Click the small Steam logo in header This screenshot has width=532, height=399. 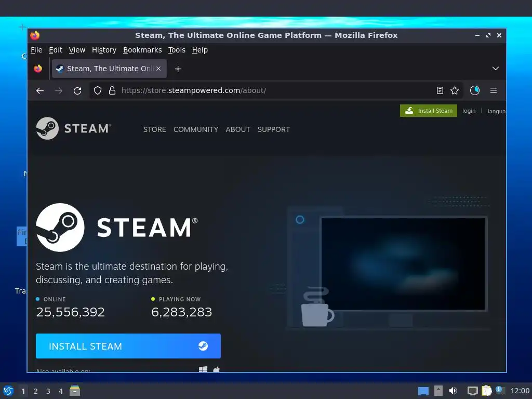point(74,128)
